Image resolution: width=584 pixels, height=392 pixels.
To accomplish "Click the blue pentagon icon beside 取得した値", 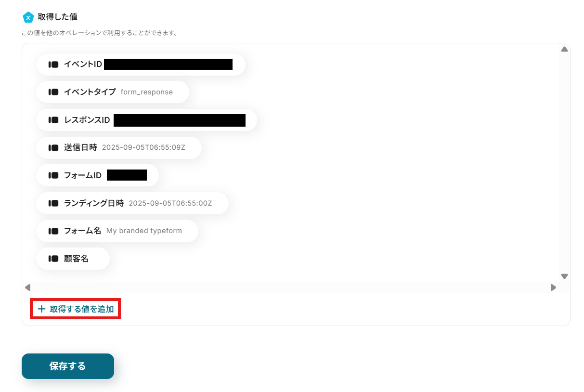I will 28,17.
